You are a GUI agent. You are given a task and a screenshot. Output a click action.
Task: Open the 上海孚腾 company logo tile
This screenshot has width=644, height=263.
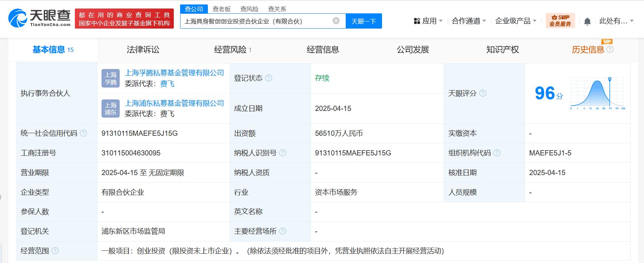point(110,78)
